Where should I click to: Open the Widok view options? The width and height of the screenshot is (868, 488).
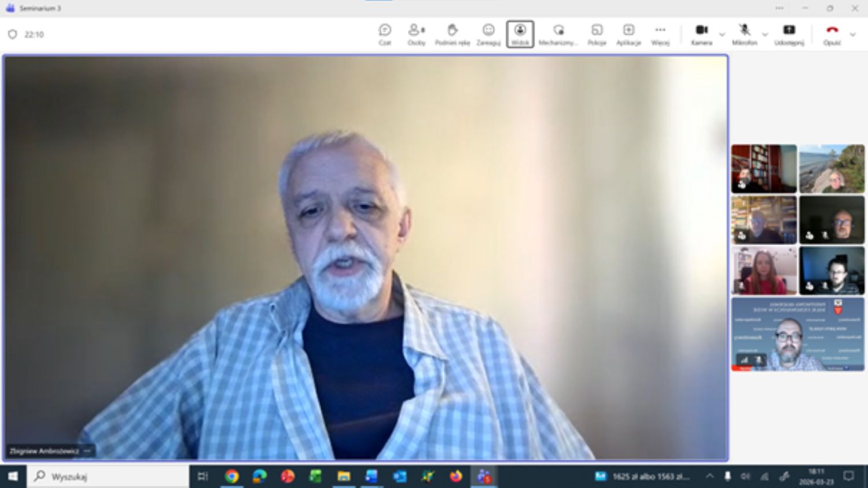pyautogui.click(x=520, y=34)
